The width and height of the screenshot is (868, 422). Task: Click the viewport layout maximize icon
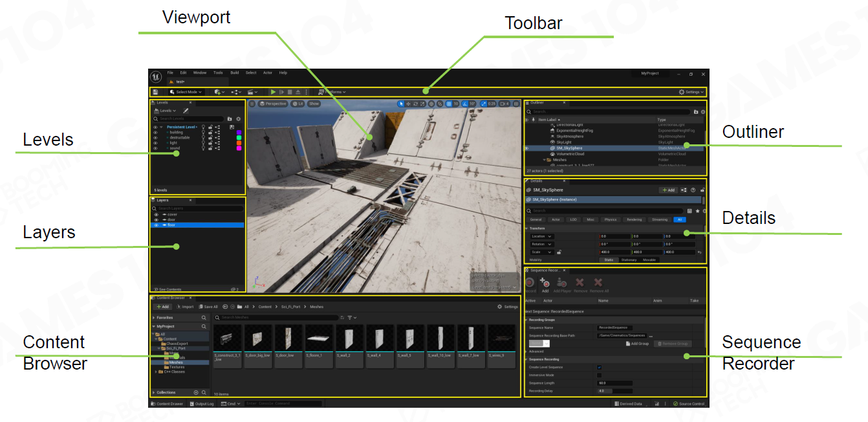(517, 104)
